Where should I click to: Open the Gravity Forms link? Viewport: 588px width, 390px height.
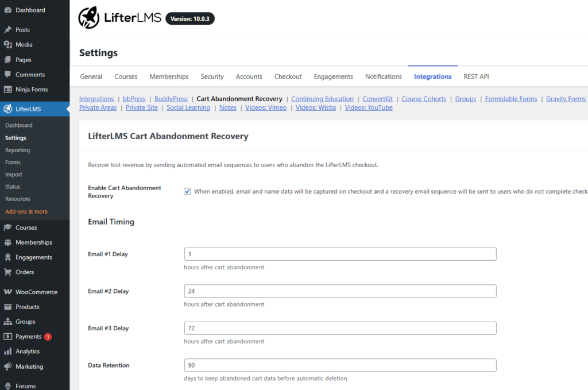pyautogui.click(x=566, y=99)
